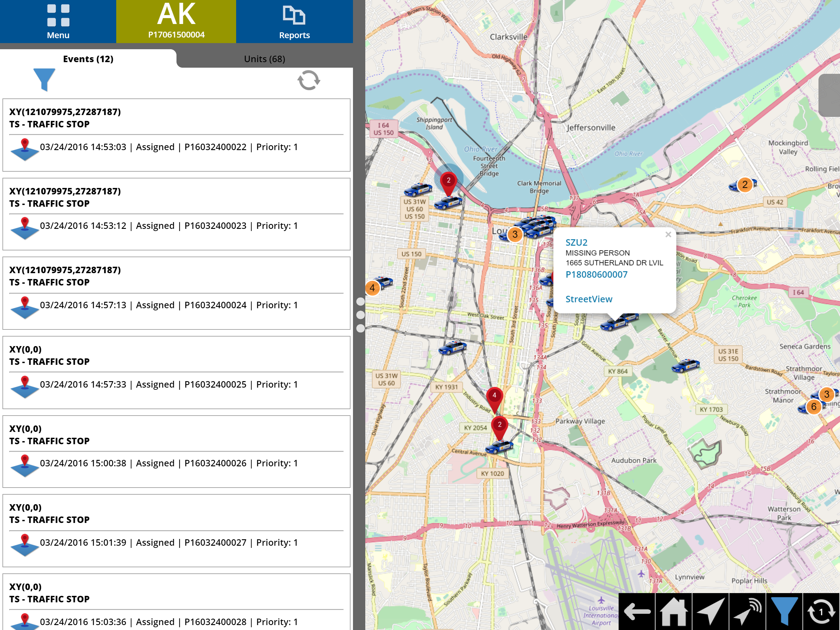
Task: Click the map back arrow button
Action: click(637, 611)
